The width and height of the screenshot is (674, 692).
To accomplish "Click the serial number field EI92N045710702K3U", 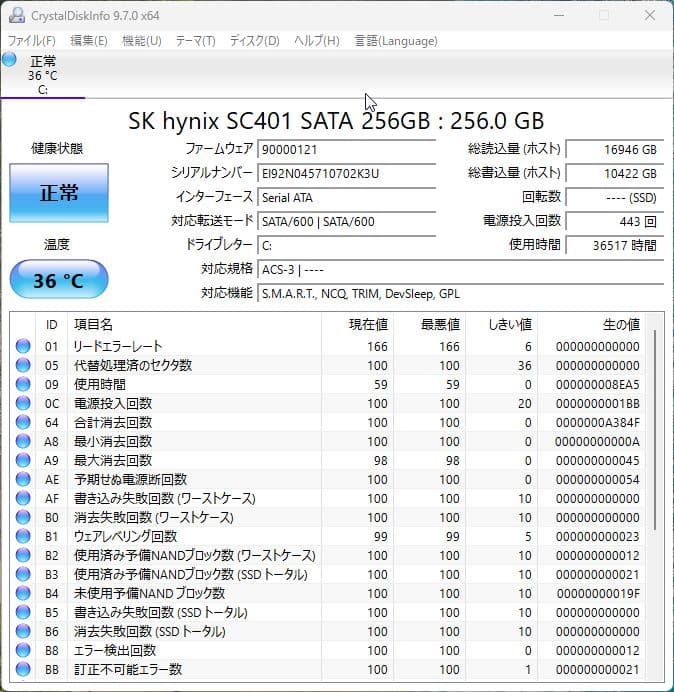I will (x=346, y=173).
